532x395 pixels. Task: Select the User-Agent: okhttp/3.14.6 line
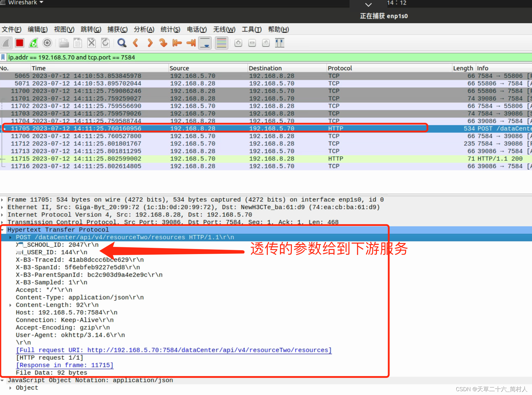pos(70,335)
